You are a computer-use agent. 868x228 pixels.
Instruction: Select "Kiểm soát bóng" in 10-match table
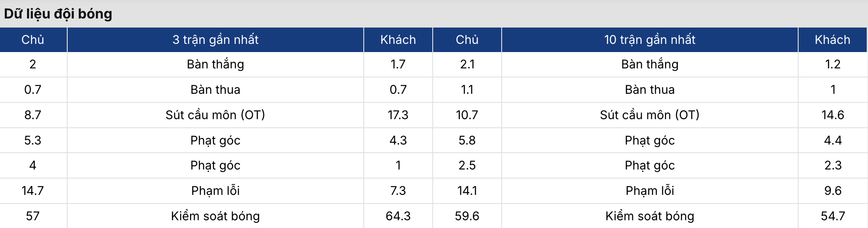click(x=649, y=216)
